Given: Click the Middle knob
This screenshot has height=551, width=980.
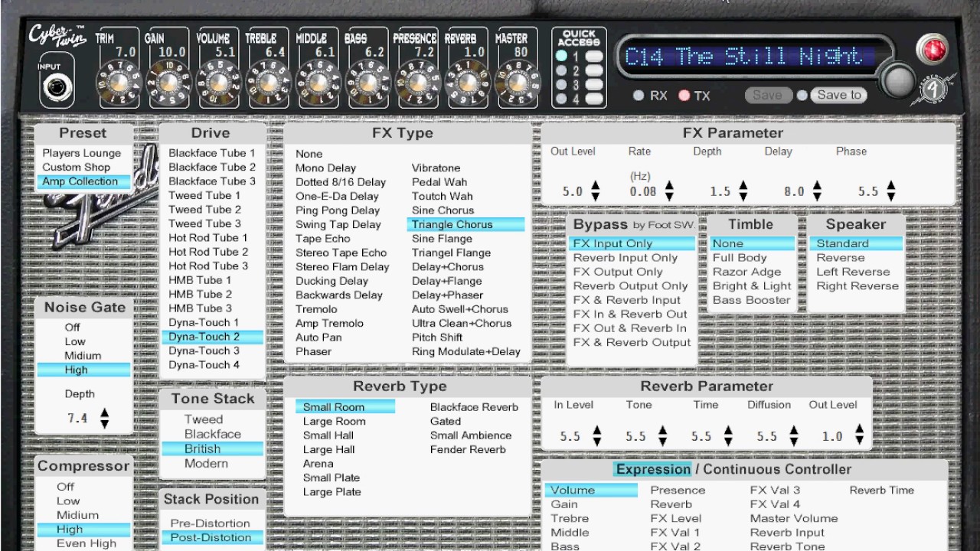Looking at the screenshot, I should click(x=318, y=83).
